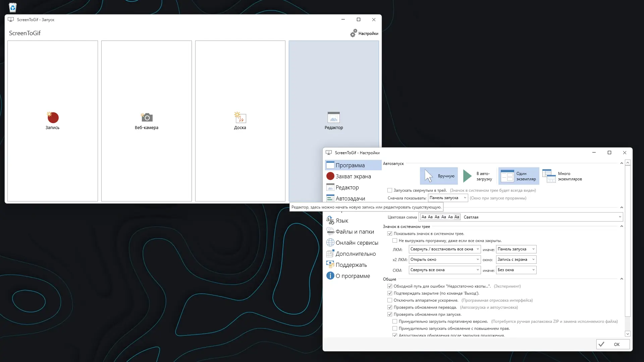
Task: Click the Настройки gear icon
Action: click(354, 33)
